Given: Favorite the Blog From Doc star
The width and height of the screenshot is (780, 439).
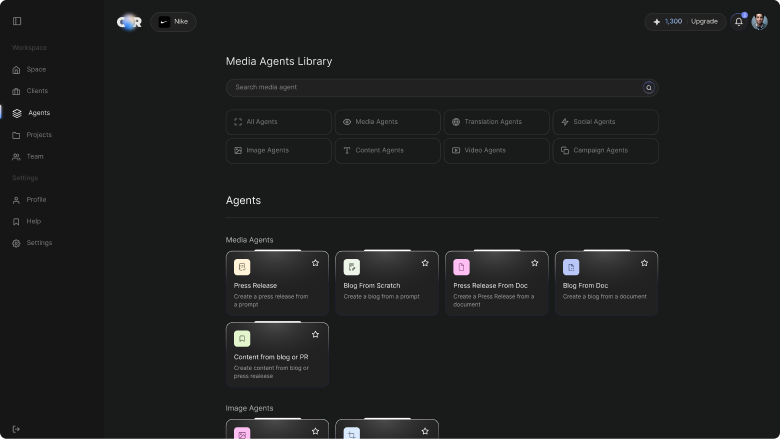Looking at the screenshot, I should (x=644, y=263).
